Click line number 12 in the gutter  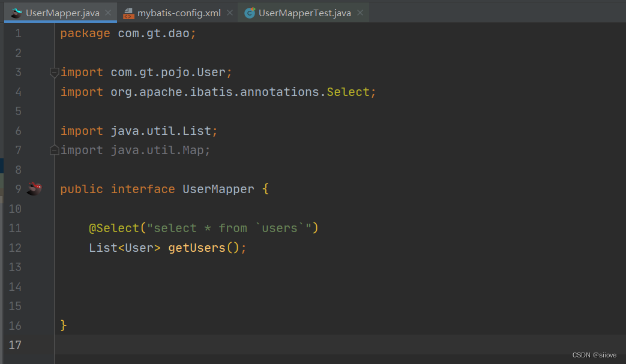click(x=15, y=248)
